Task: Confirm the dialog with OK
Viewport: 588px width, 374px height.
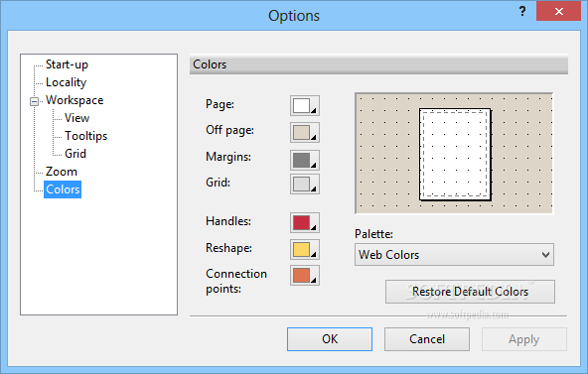Action: [x=330, y=339]
